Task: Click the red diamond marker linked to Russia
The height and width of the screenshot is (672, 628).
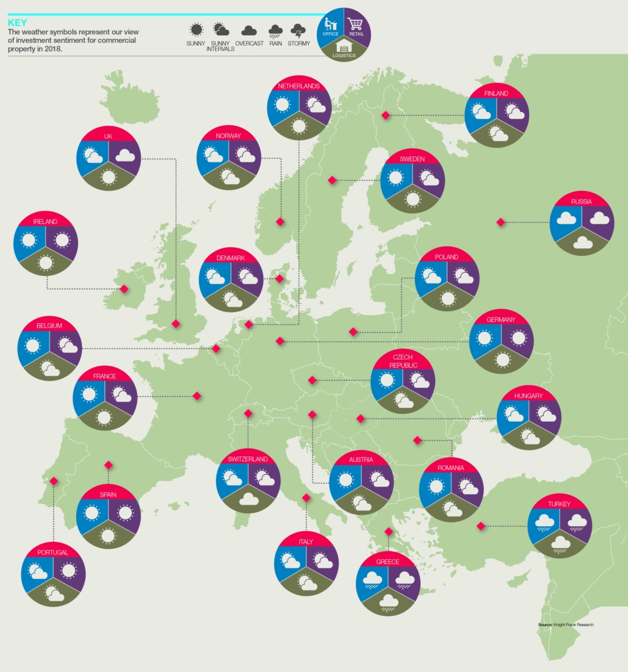Action: 500,222
